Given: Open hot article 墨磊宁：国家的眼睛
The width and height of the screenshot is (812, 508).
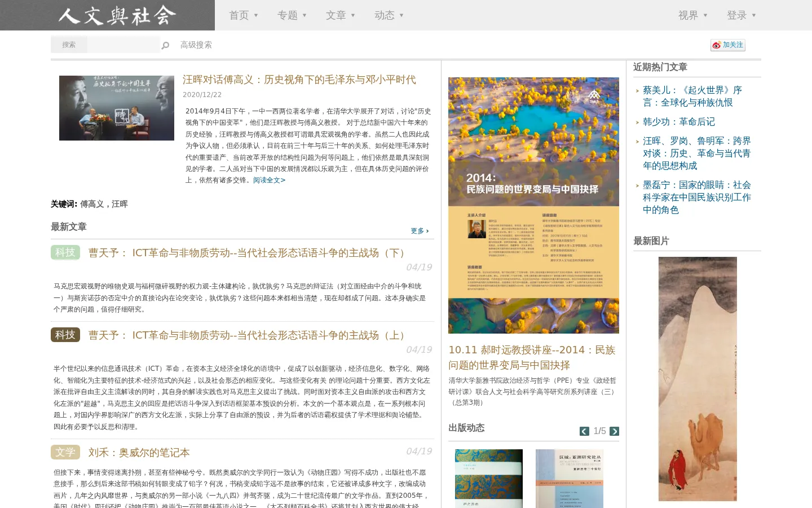Looking at the screenshot, I should pos(697,198).
